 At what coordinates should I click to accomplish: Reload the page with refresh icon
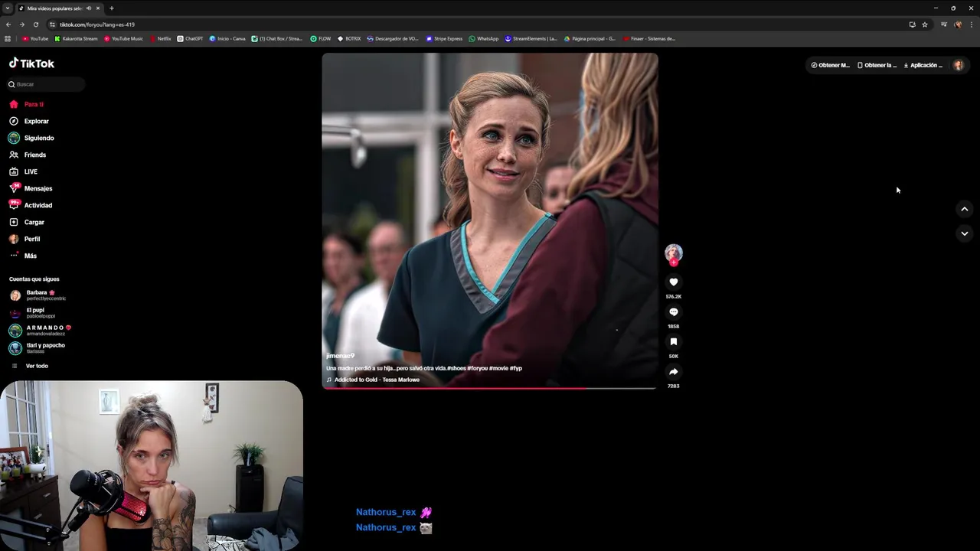click(35, 24)
